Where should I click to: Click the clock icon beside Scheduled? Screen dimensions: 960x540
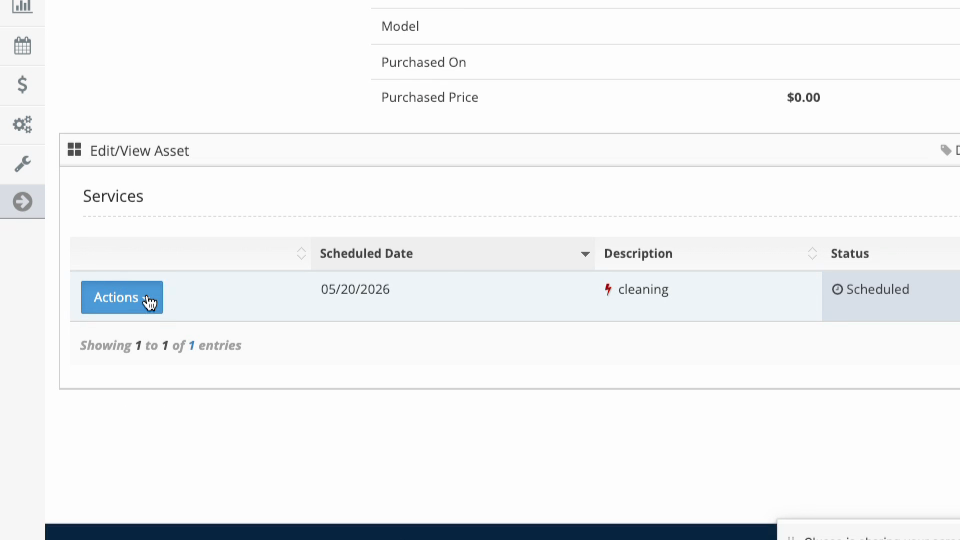(837, 289)
